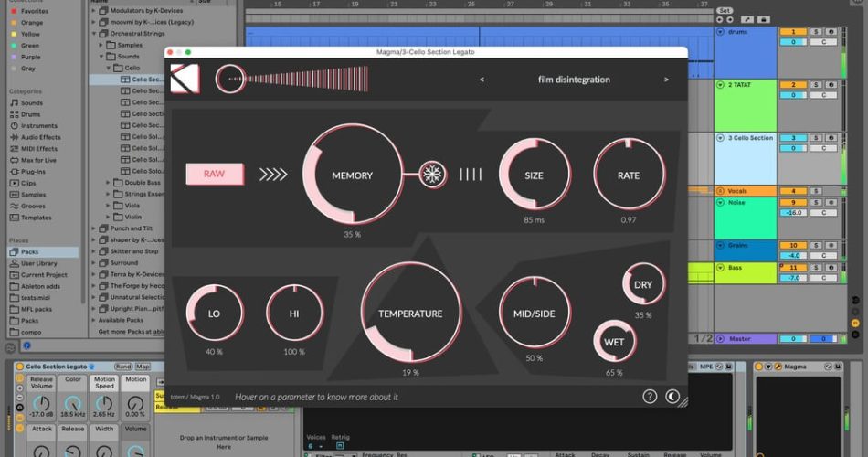Viewport: 868px width, 457px height.
Task: Solo the 2 TATAT track
Action: point(815,85)
